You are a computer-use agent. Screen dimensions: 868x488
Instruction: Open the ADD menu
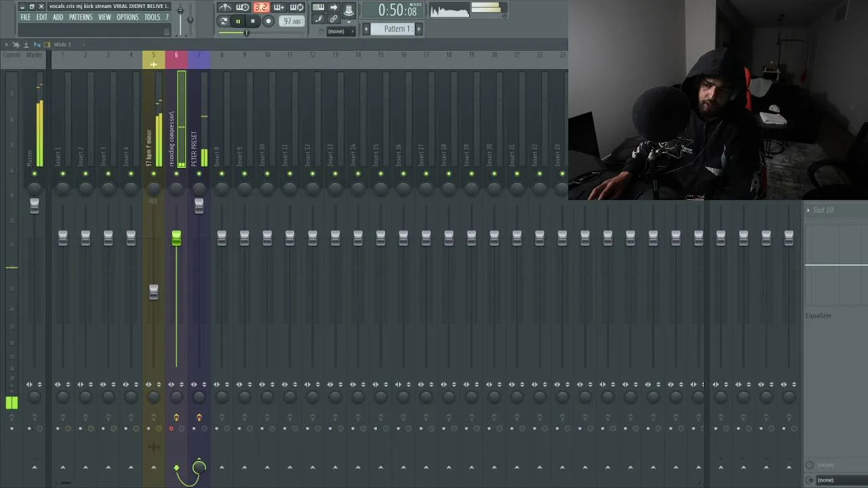(x=58, y=17)
